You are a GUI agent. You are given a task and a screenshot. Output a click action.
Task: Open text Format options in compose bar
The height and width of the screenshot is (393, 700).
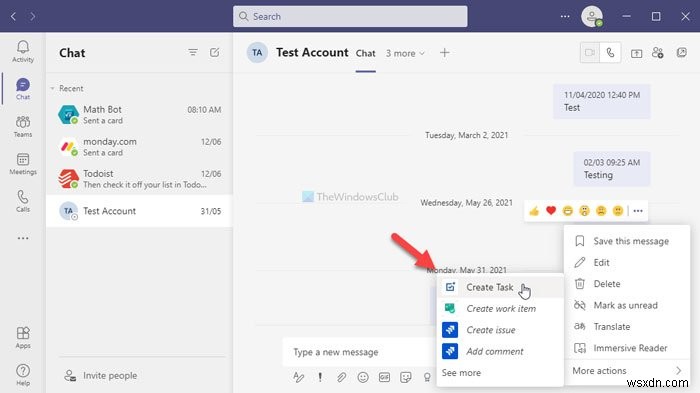coord(299,377)
